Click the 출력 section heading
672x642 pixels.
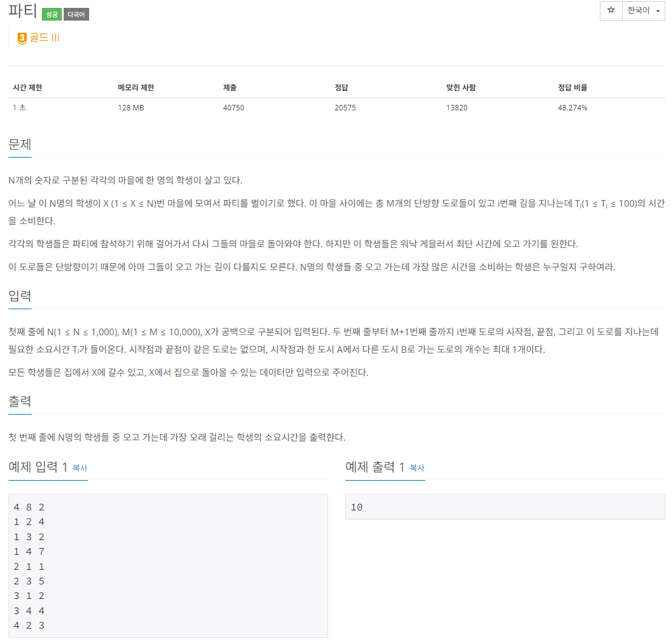(20, 401)
